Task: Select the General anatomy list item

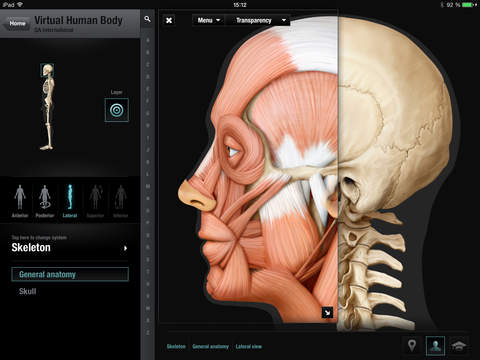Action: pos(70,274)
